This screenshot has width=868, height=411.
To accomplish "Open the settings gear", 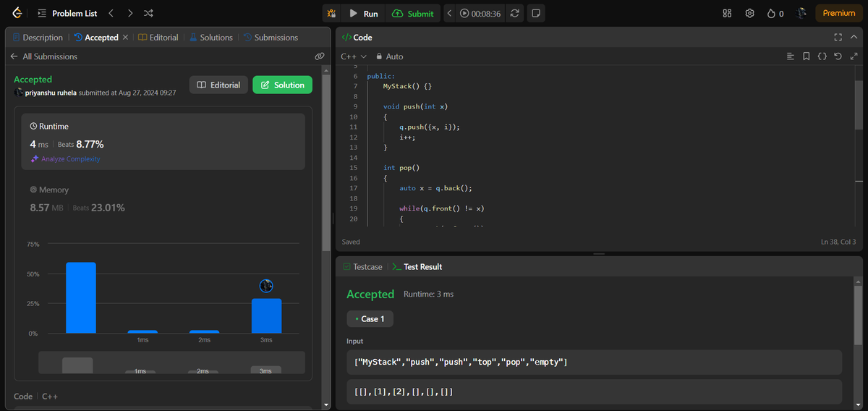I will tap(750, 13).
